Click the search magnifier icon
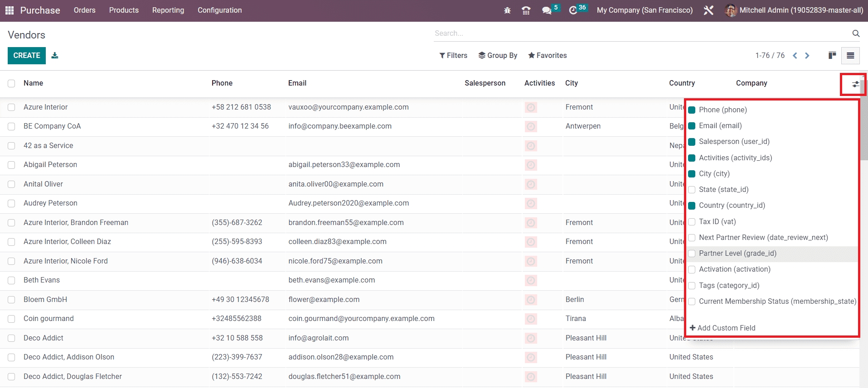868x388 pixels. tap(856, 33)
